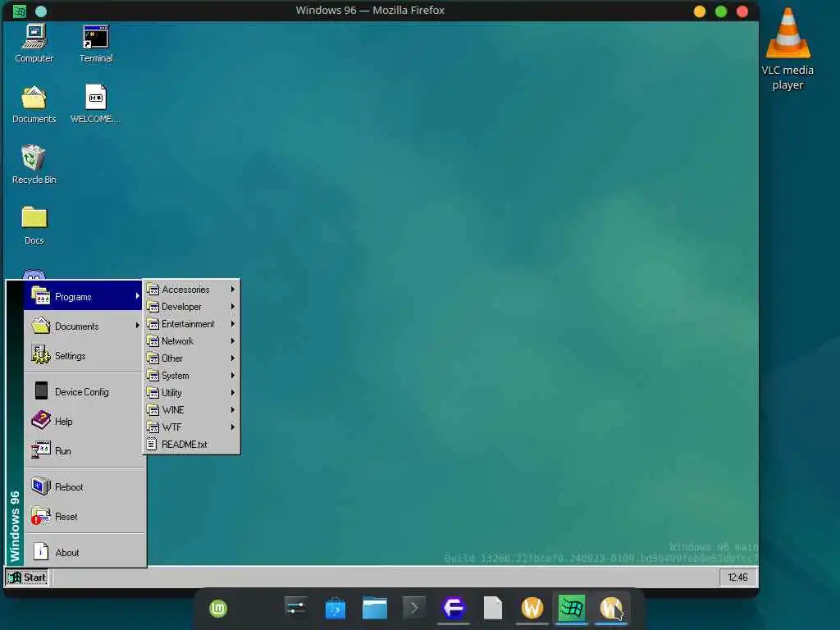Open About from the Start menu
This screenshot has height=630, width=840.
83,552
